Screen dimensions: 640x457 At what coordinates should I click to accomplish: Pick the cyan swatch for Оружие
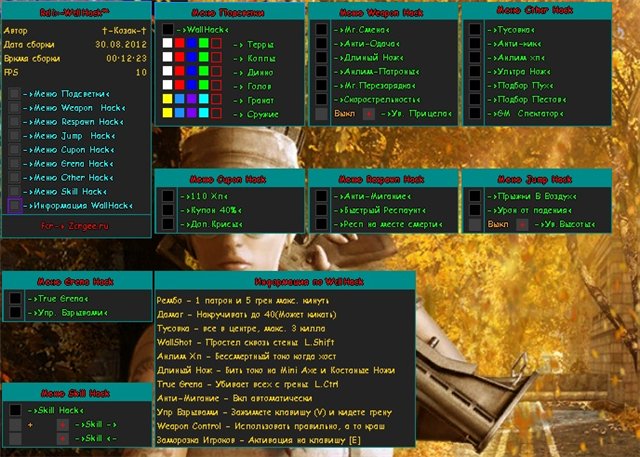204,113
